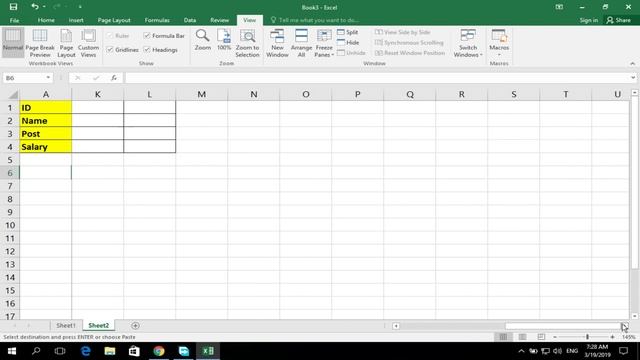
Task: Open the Formulas tab
Action: 157,20
